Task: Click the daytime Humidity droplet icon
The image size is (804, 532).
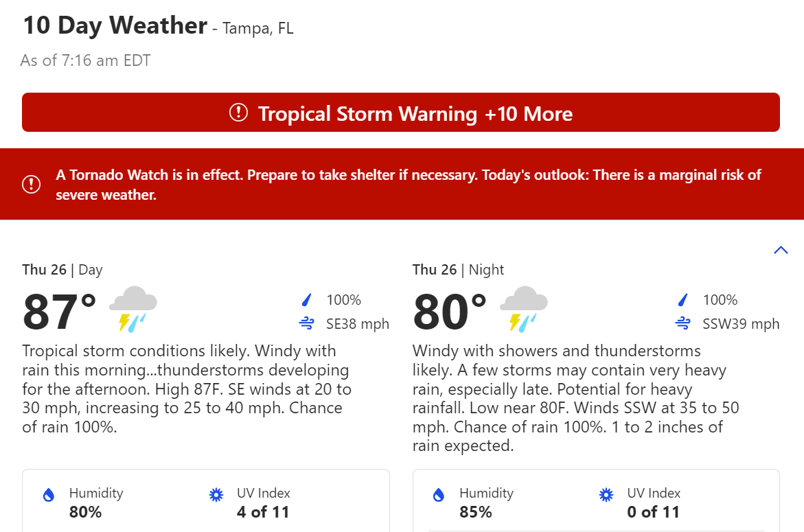Action: click(x=49, y=495)
